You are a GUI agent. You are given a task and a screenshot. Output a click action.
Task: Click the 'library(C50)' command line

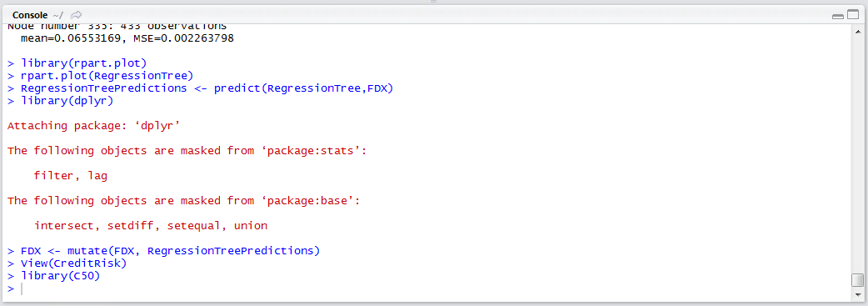pos(54,276)
